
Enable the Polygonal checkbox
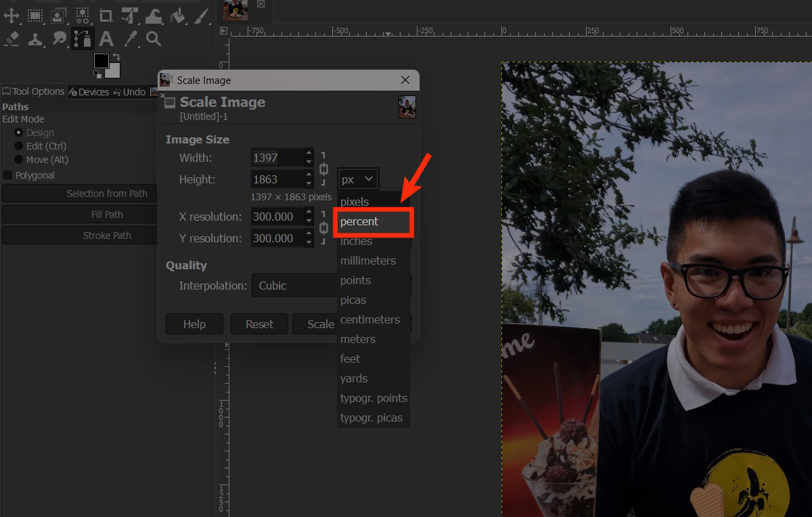pyautogui.click(x=8, y=175)
